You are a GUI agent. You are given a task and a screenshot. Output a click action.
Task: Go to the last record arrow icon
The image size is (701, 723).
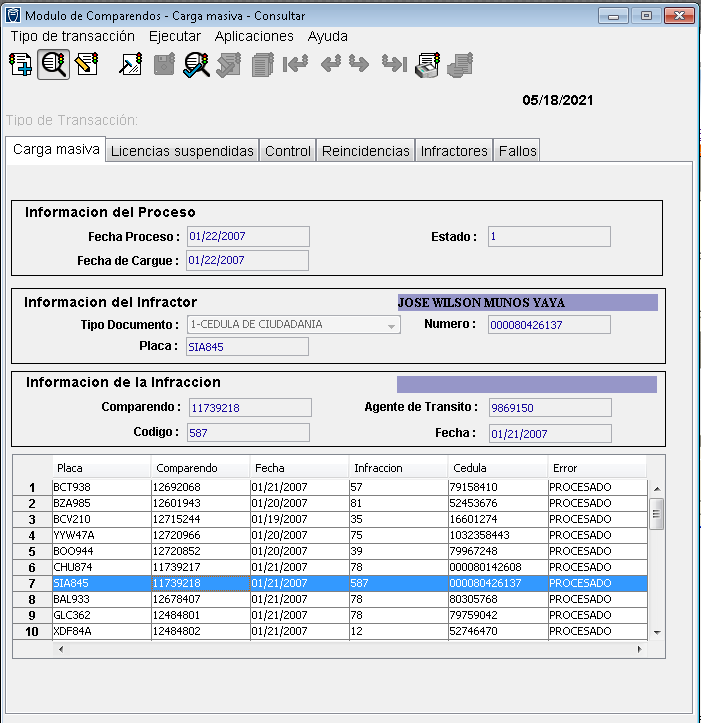394,66
